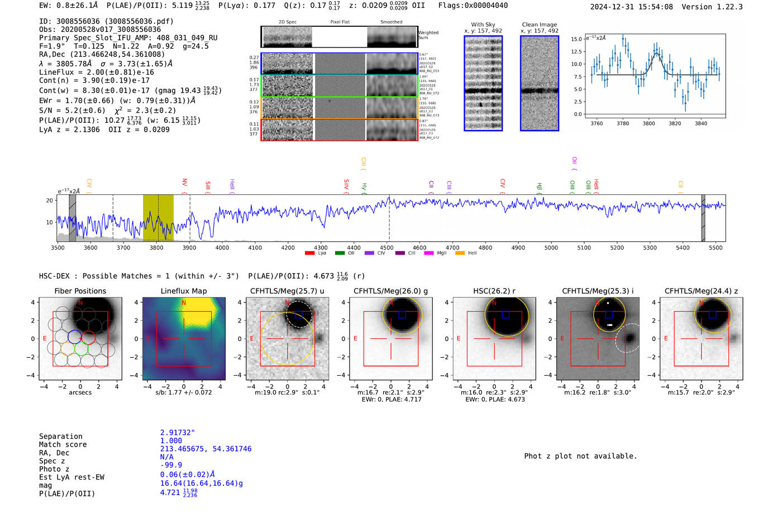
Task: Click the magenta OII line marker
Action: (574, 164)
